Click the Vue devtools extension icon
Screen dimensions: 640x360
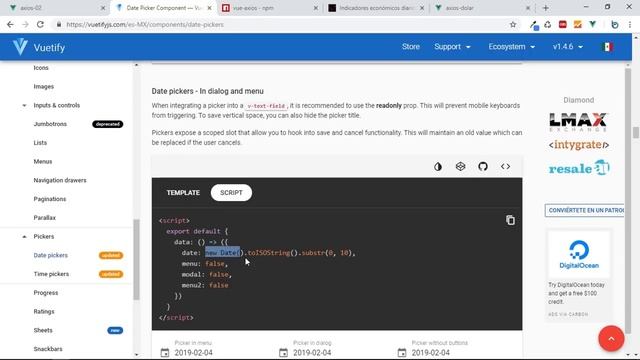(592, 24)
